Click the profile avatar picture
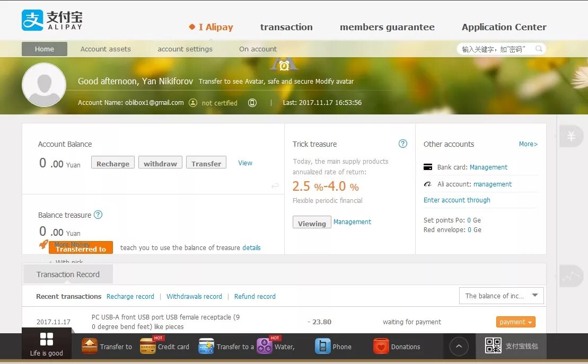588x364 pixels. 44,85
